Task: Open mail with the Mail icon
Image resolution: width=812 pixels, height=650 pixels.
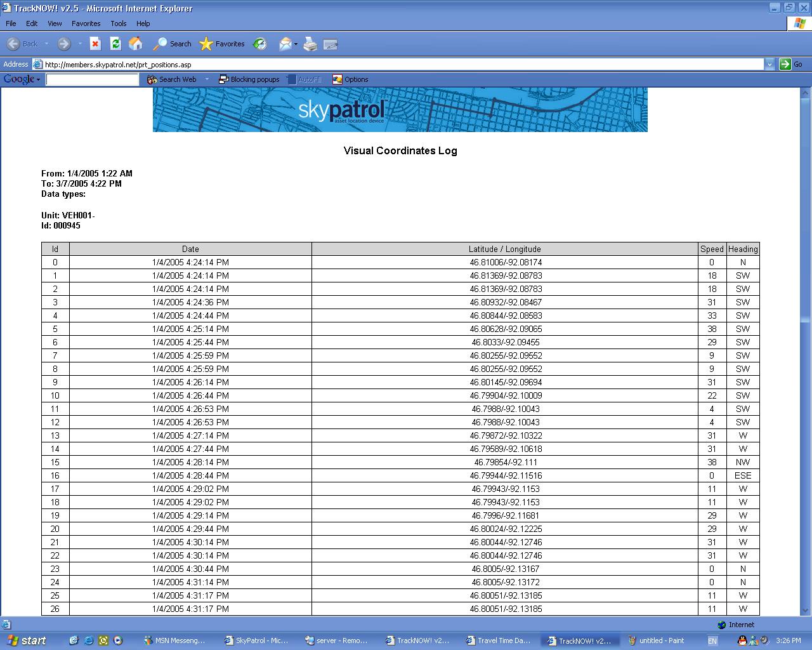Action: pyautogui.click(x=285, y=44)
